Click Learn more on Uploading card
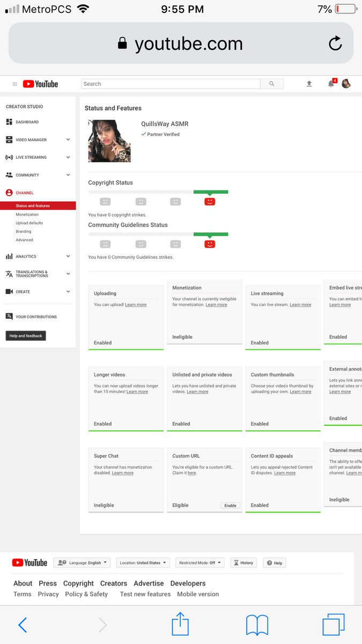 pyautogui.click(x=136, y=305)
